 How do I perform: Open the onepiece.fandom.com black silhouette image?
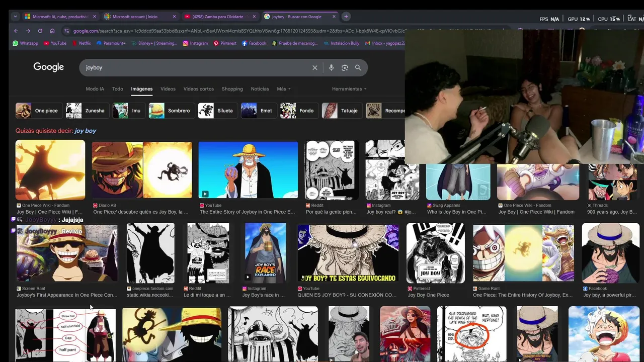(x=150, y=253)
